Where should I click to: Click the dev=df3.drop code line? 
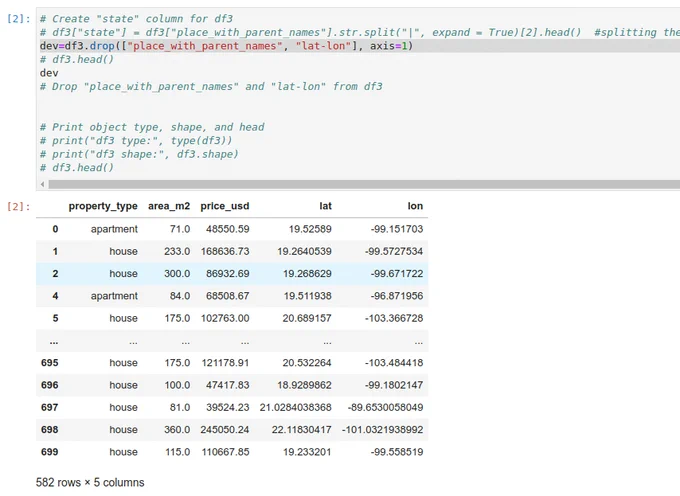[x=226, y=46]
